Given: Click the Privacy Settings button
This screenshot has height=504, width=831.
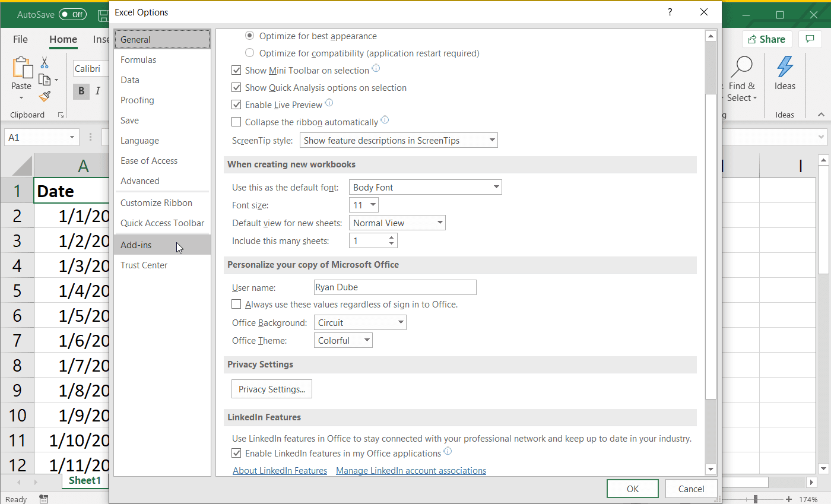Looking at the screenshot, I should 272,389.
